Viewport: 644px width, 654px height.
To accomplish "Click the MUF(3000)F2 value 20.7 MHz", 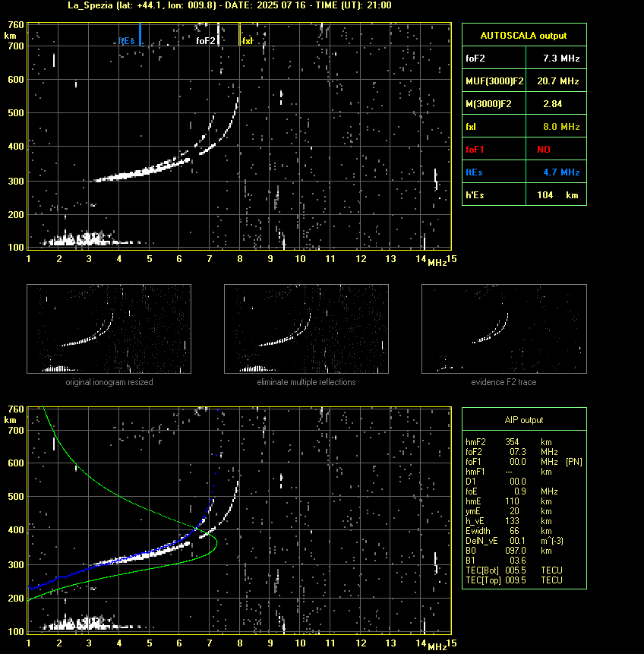I will tap(557, 81).
